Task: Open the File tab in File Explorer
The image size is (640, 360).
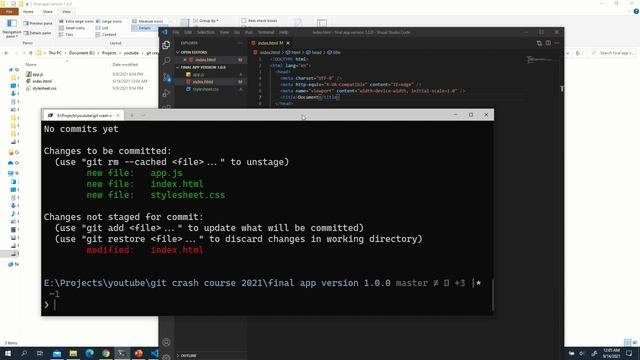Action: tap(9, 12)
